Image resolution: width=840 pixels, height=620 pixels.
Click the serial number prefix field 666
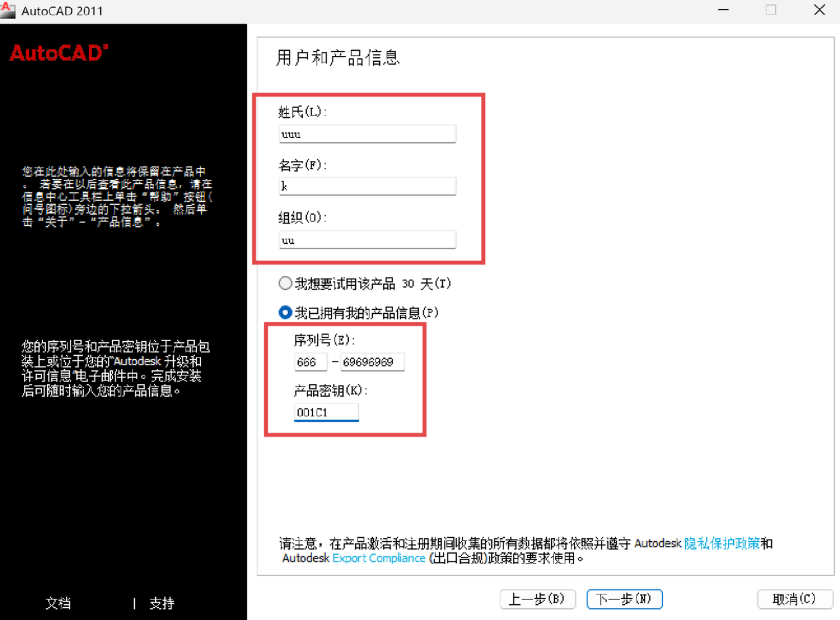click(x=310, y=362)
